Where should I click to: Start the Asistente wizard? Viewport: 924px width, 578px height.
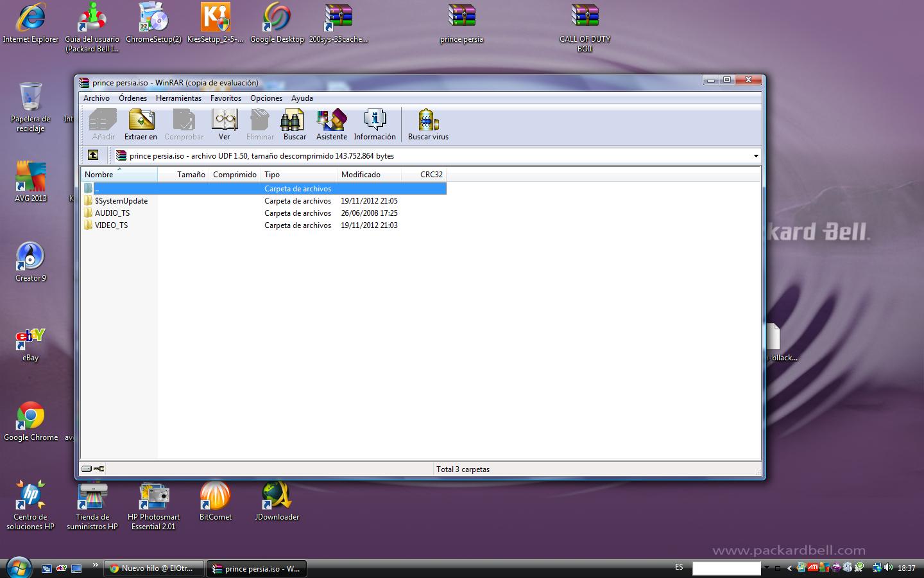point(331,124)
